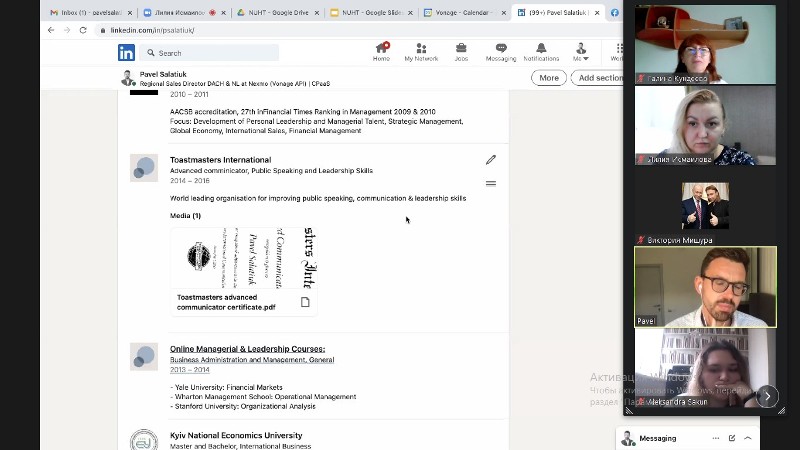This screenshot has width=800, height=450.
Task: Open Kyiv National Economics University entry
Action: pos(236,435)
